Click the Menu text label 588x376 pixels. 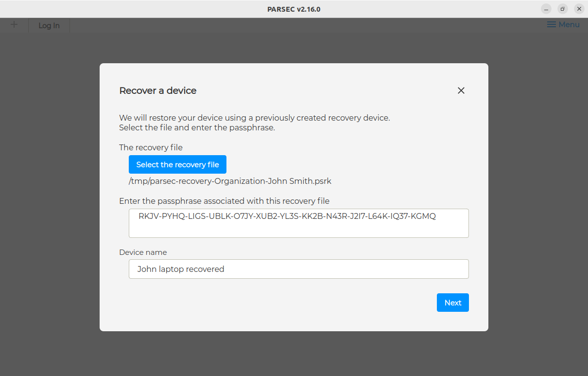click(569, 25)
